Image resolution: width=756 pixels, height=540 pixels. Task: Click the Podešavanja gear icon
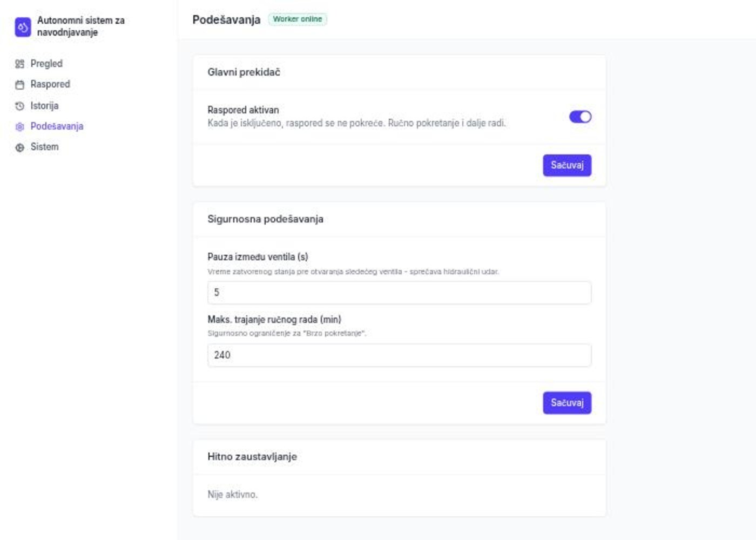tap(20, 127)
